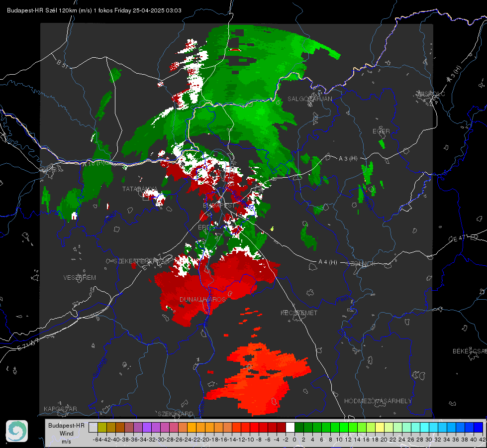Pick the deep blue swatch between 40 and 42

(x=479, y=428)
